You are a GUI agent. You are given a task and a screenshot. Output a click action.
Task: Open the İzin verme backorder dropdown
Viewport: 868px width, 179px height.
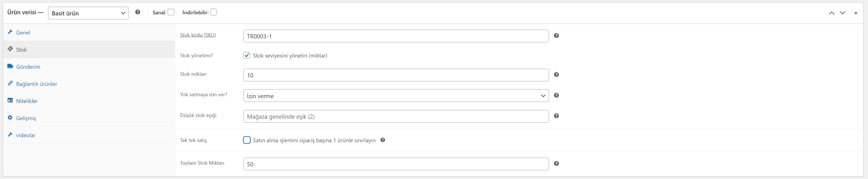click(396, 96)
